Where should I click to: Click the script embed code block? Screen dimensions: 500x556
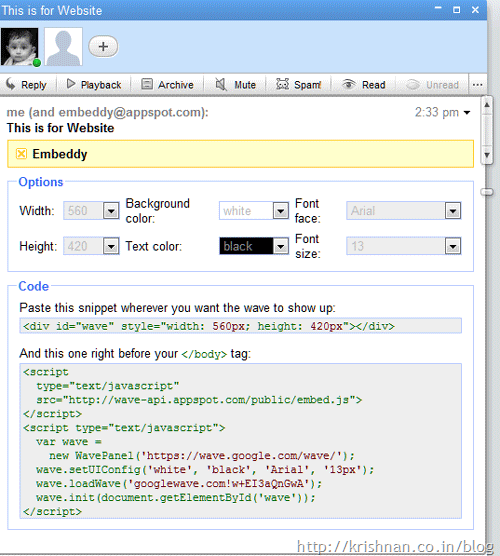coord(240,441)
